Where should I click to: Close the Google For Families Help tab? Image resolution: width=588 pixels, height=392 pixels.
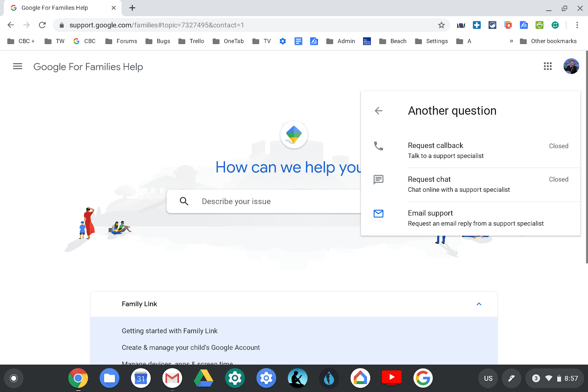pos(114,8)
